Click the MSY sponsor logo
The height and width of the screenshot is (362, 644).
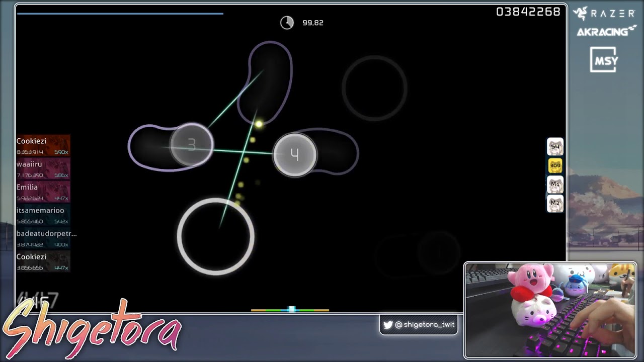[604, 60]
